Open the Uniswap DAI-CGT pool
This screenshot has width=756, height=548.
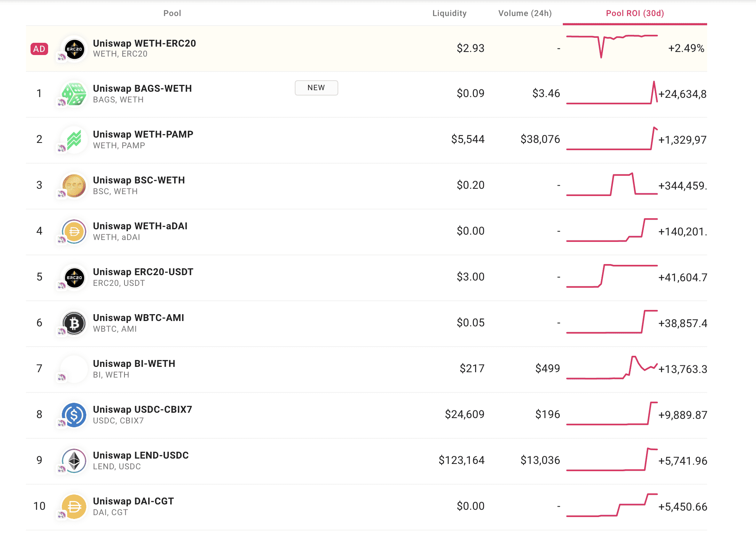pos(133,501)
